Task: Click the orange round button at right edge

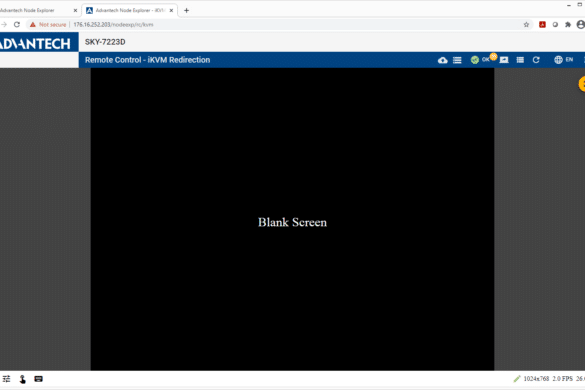Action: (x=582, y=84)
